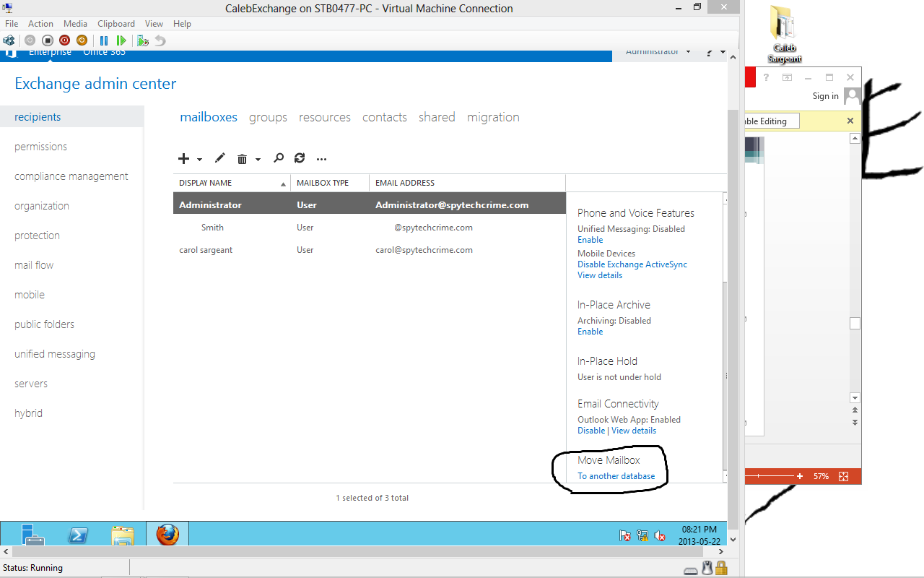Viewport: 924px width, 578px height.
Task: Click the orange Save state icon
Action: pyautogui.click(x=82, y=40)
